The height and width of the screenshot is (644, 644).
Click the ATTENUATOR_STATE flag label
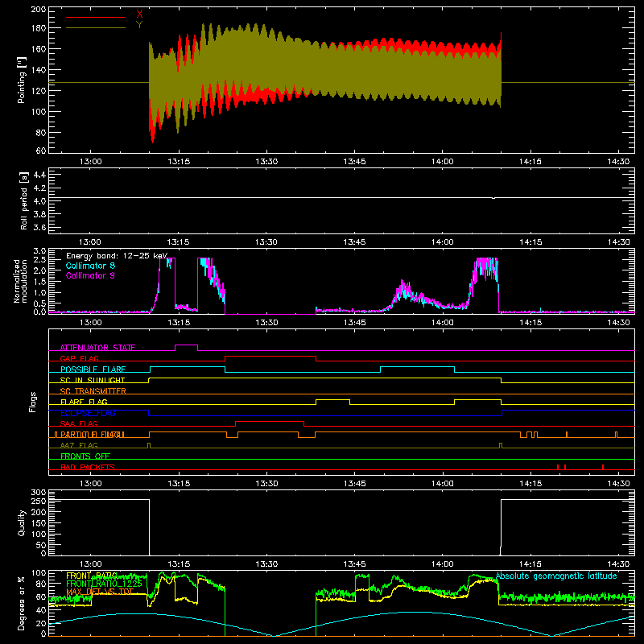[x=97, y=348]
